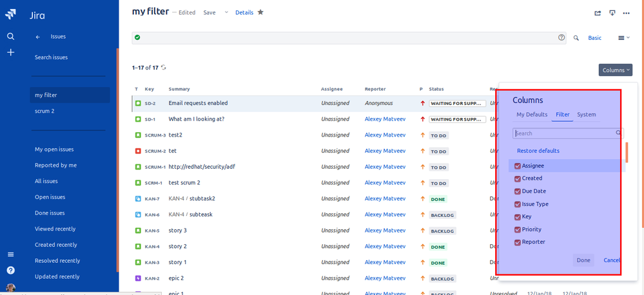Click the issue type icon for SCRM-1
Screen dimensions: 644x295
[x=138, y=183]
